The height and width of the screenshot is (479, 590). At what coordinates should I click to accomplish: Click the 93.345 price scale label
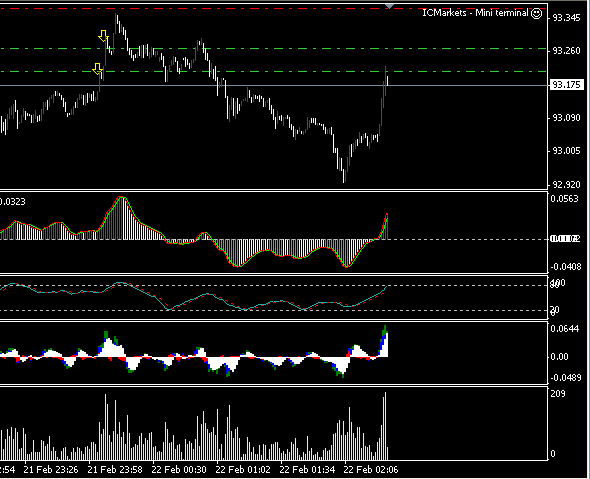[566, 18]
